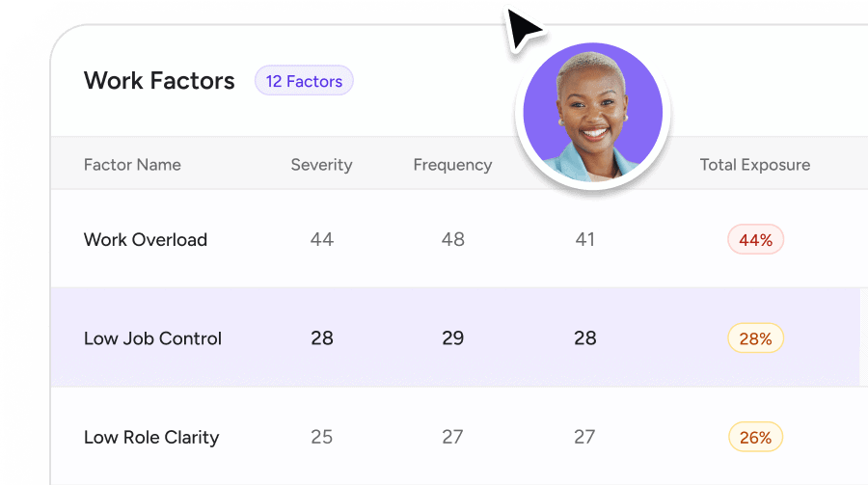The image size is (868, 485).
Task: Select the Low Job Control row name
Action: point(152,338)
